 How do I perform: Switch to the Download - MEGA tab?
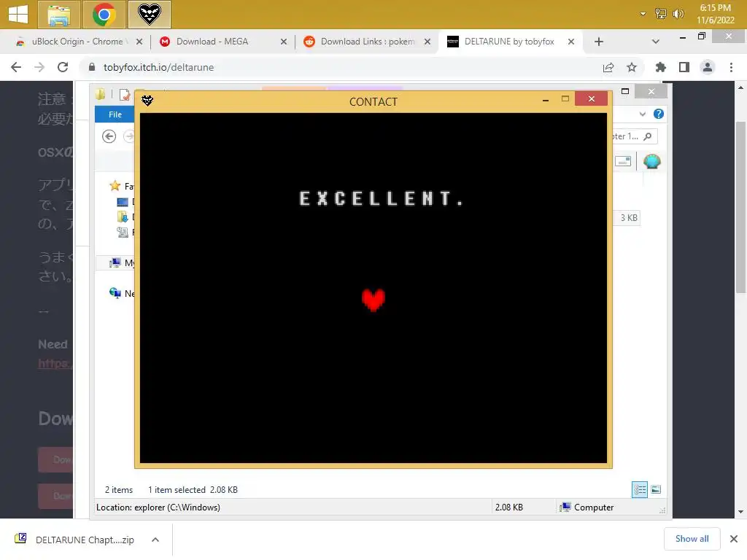(x=212, y=42)
